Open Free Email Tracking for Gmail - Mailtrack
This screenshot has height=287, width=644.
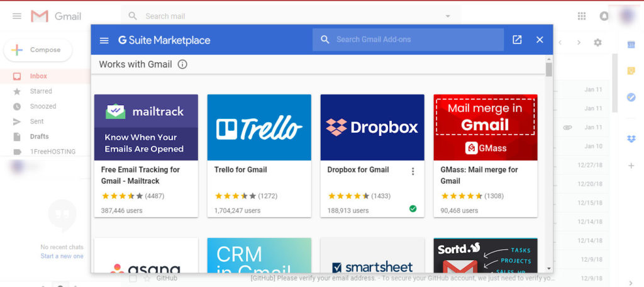point(140,175)
